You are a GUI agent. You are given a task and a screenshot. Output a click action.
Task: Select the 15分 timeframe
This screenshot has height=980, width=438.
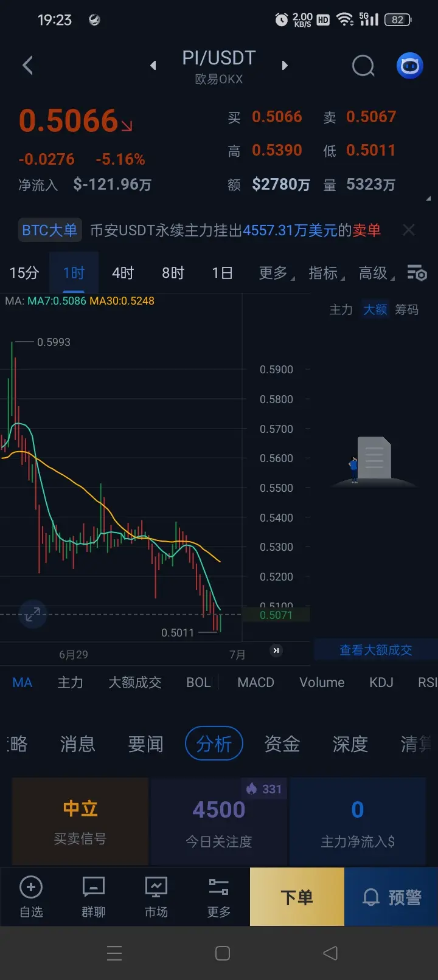24,273
